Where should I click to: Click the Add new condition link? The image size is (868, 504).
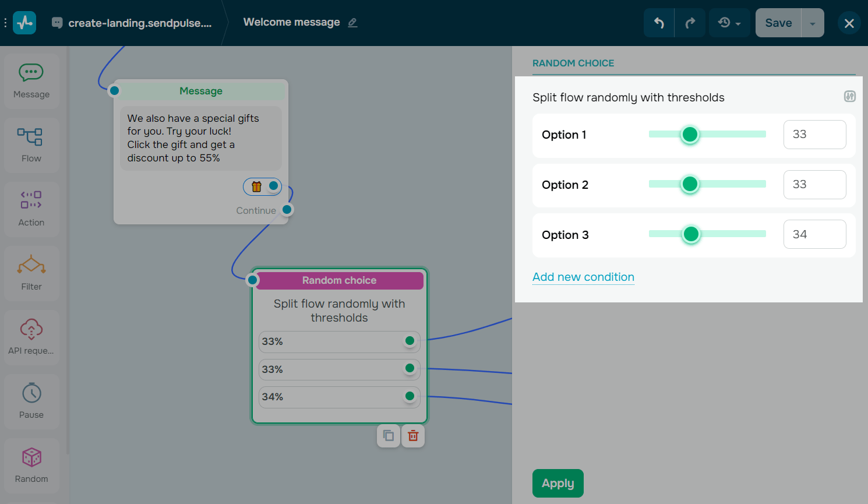[x=583, y=277]
